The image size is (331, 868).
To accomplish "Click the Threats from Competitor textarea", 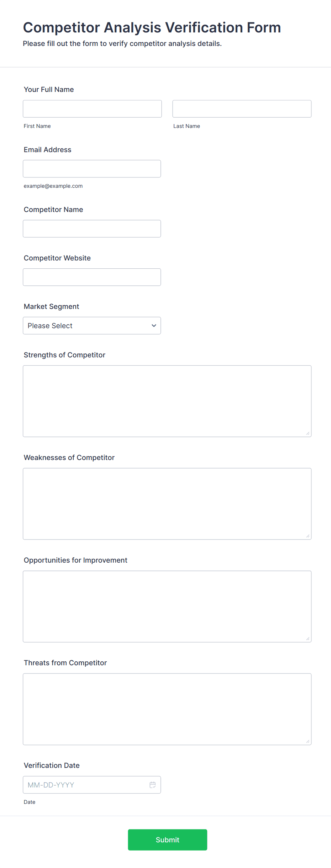I will (x=167, y=709).
